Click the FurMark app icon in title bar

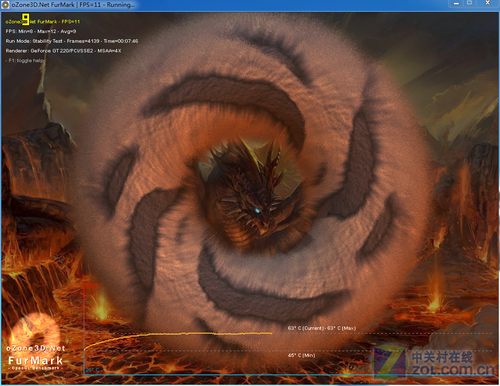[x=5, y=5]
